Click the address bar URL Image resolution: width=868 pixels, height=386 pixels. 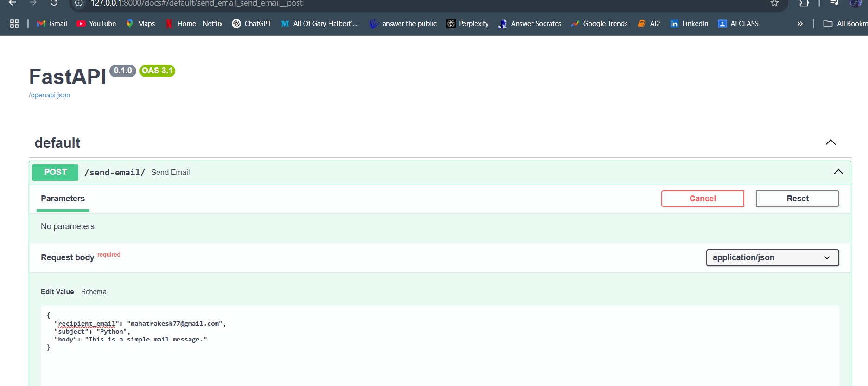pos(196,3)
